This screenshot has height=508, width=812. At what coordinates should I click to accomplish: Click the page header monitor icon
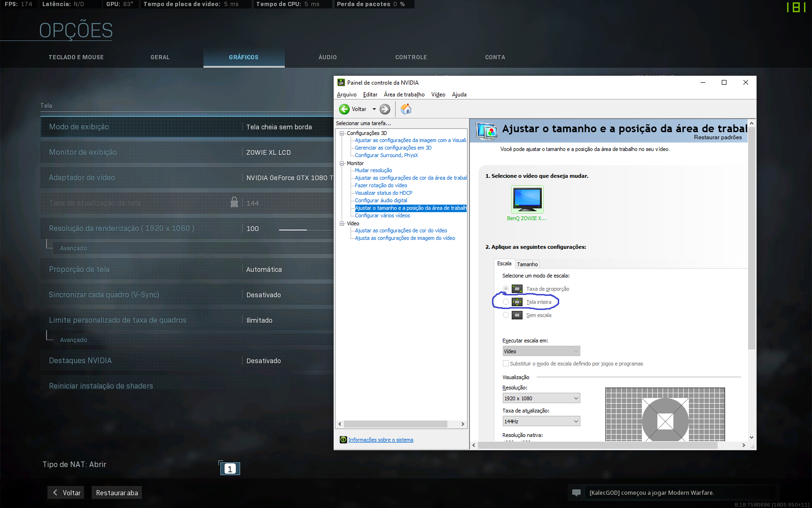coord(486,131)
